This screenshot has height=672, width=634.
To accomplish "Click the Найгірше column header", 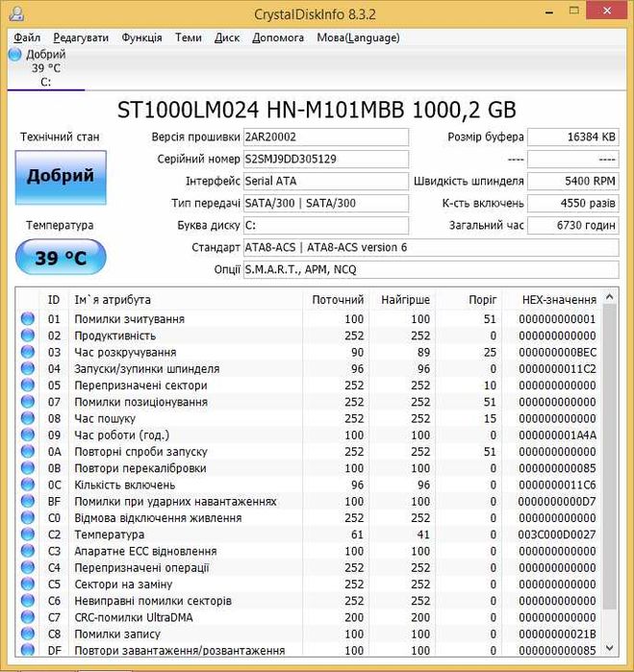I will (x=402, y=300).
